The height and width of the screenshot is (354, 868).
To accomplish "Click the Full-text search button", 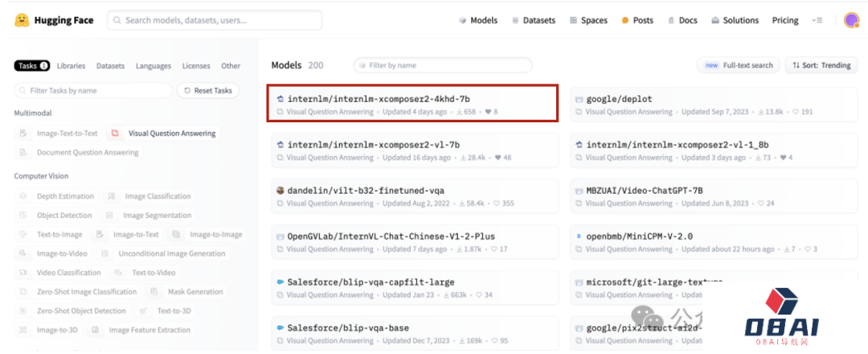I will click(739, 65).
